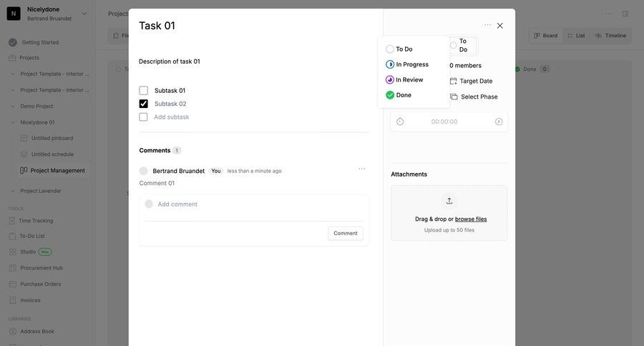The image size is (644, 346).
Task: Switch to the Timeline view tab
Action: click(611, 36)
